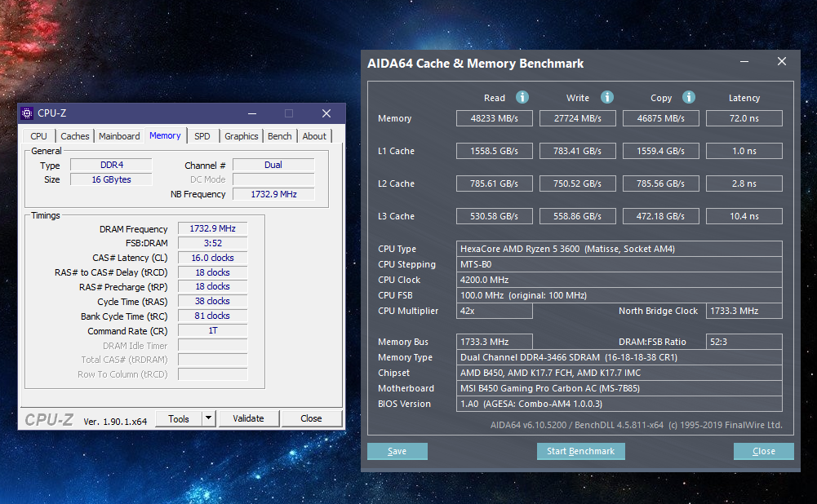Click the Memory Type field DDR4-3466 SDRAM
Viewport: 817px width, 504px height.
(619, 357)
